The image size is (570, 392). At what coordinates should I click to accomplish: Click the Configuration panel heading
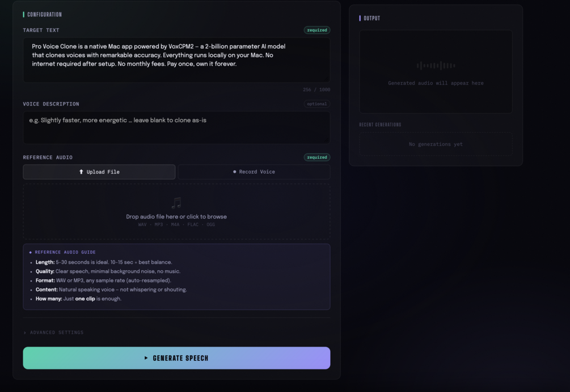point(44,15)
